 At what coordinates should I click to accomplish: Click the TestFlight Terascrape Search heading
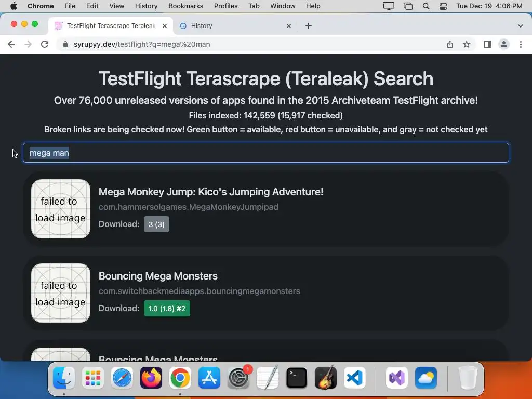pyautogui.click(x=265, y=79)
